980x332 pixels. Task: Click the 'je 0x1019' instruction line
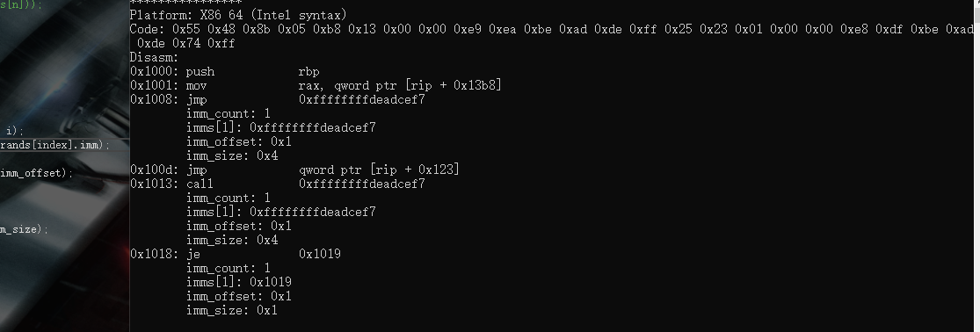pyautogui.click(x=236, y=254)
